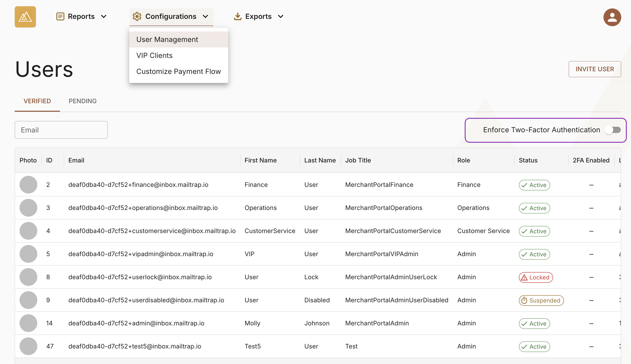The height and width of the screenshot is (364, 631).
Task: Click the triangle logo home icon
Action: click(25, 17)
